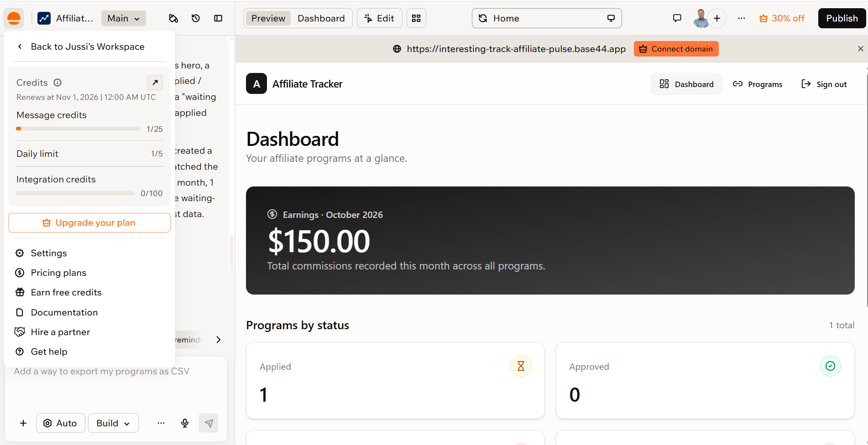Screen dimensions: 868x445
Task: Click the Credits info circle icon
Action: (58, 83)
